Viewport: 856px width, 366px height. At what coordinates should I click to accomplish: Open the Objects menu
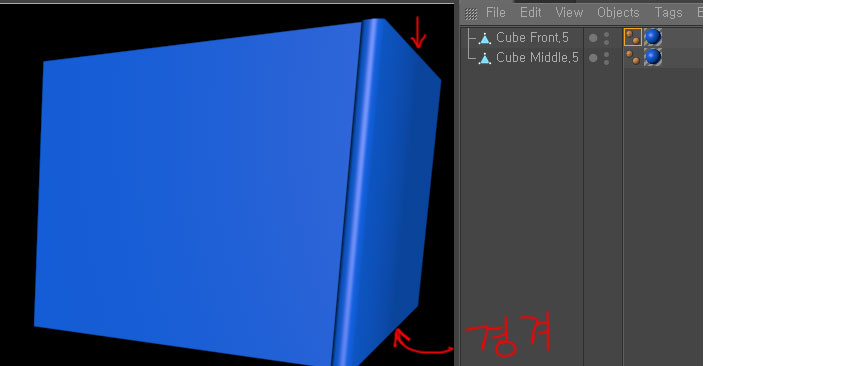(618, 13)
